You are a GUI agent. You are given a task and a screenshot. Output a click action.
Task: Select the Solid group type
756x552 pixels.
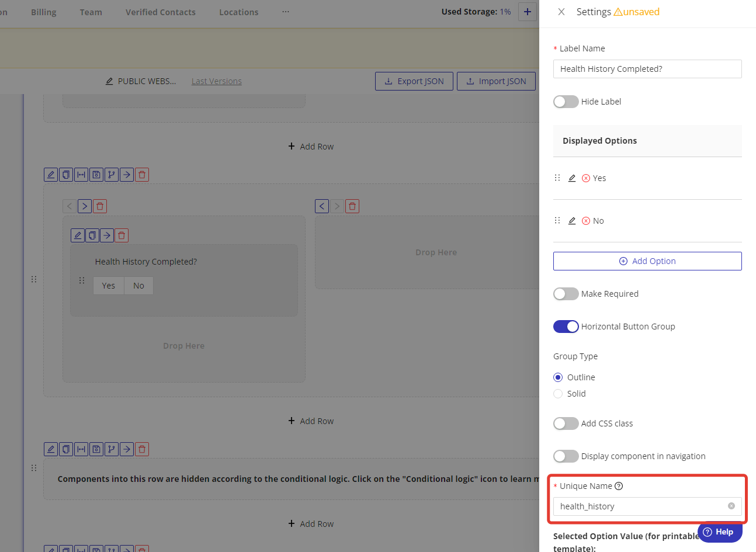point(558,394)
